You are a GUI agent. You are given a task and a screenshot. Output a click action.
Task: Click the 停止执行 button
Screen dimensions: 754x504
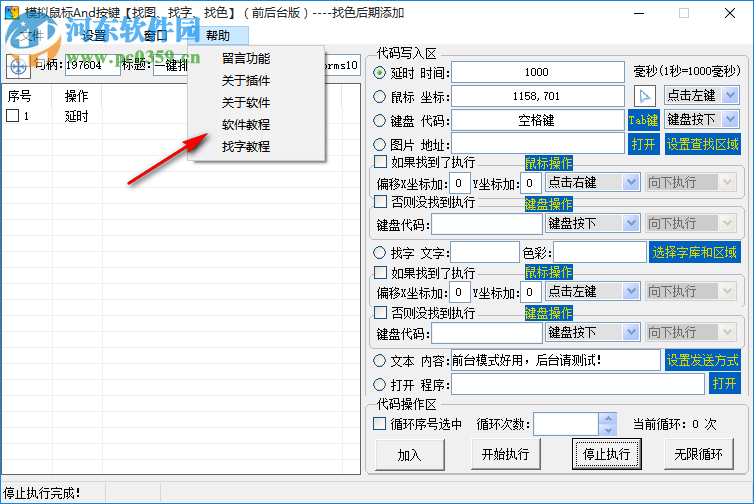tap(606, 454)
